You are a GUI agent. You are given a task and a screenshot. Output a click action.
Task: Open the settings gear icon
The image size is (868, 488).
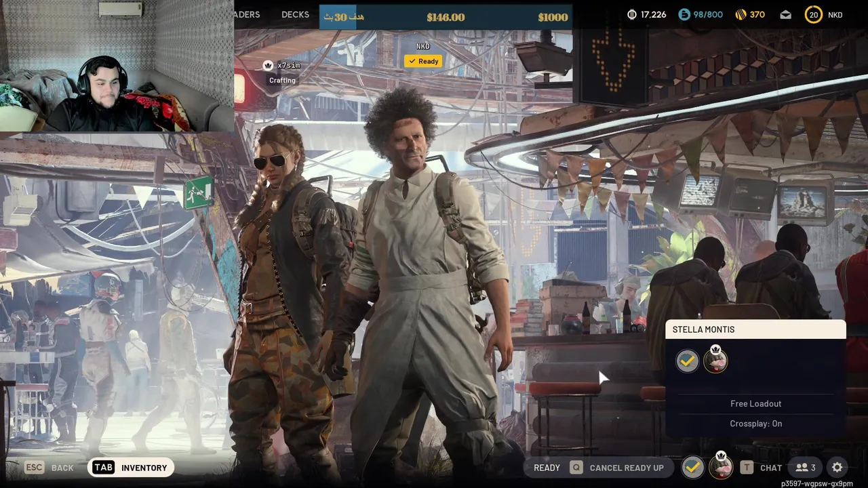(837, 468)
